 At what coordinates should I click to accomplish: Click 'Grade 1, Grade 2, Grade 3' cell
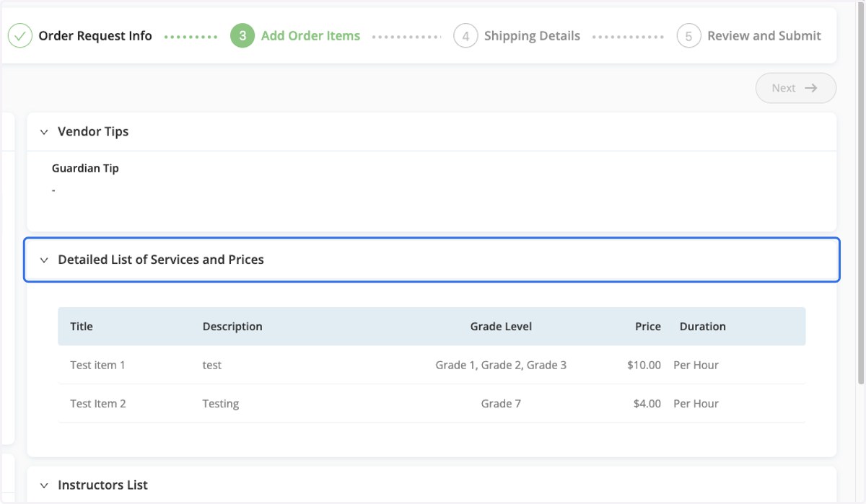click(x=501, y=365)
